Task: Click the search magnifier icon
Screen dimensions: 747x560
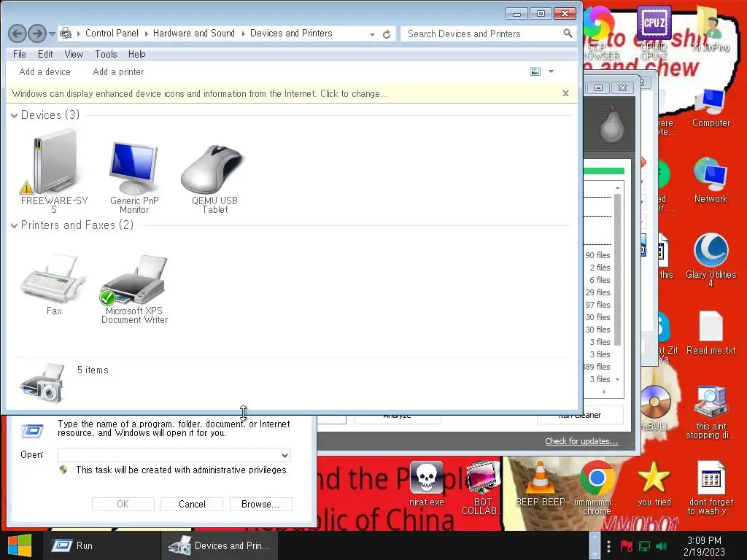Action: [568, 34]
